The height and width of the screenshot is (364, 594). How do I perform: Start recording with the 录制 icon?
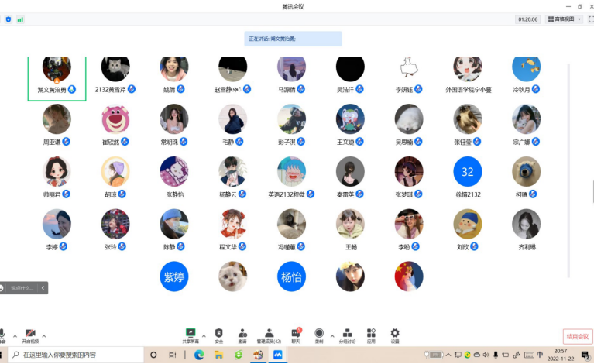(x=319, y=333)
